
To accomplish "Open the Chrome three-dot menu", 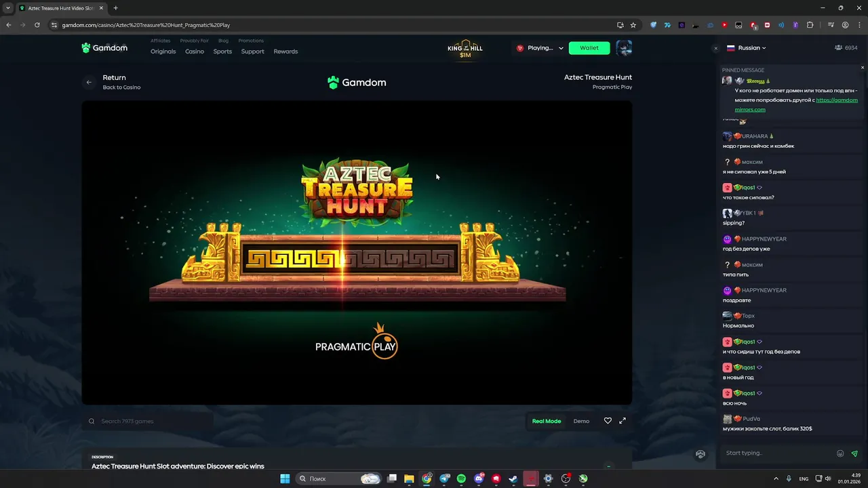I will [x=859, y=25].
